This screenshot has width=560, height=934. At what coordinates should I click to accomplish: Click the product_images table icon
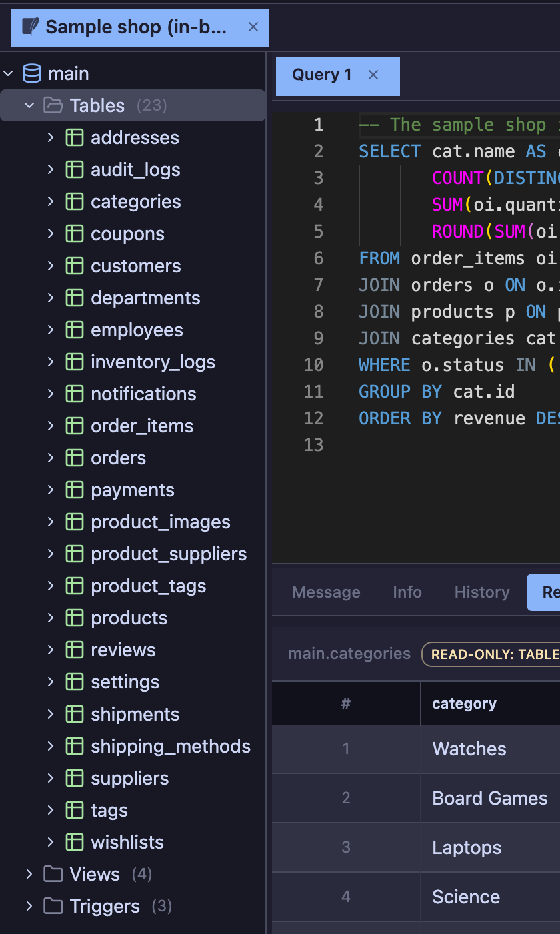[74, 522]
